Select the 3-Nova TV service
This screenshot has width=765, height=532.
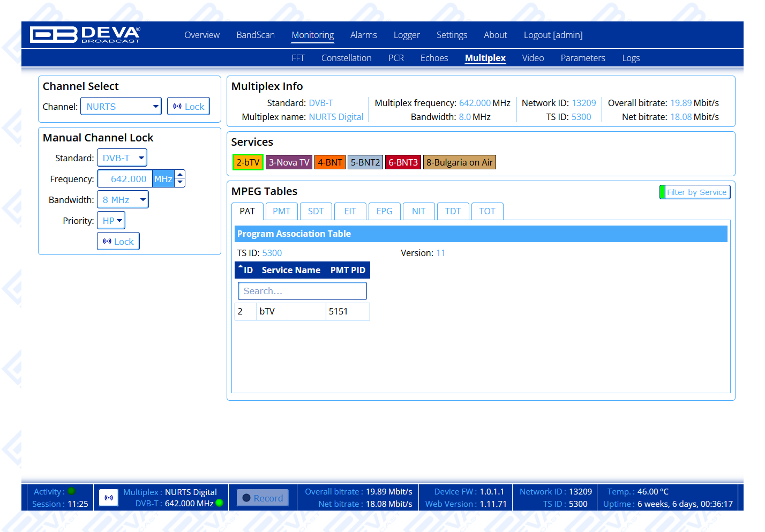pos(289,162)
